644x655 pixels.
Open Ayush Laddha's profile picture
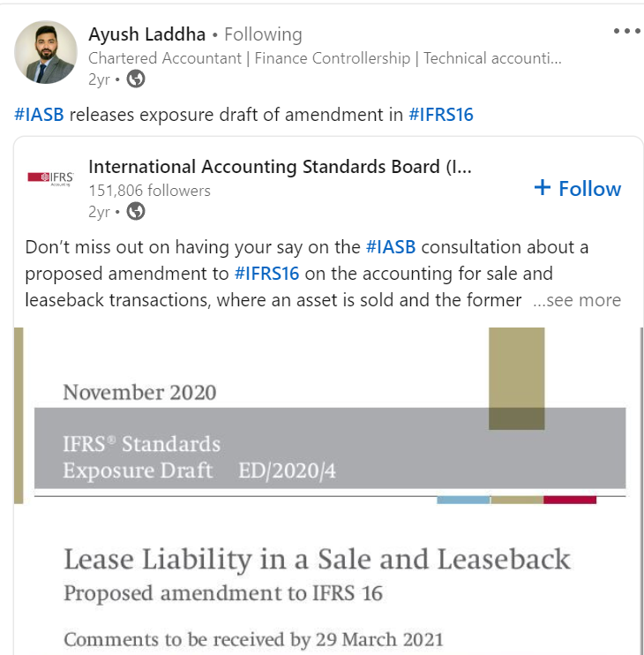click(46, 53)
